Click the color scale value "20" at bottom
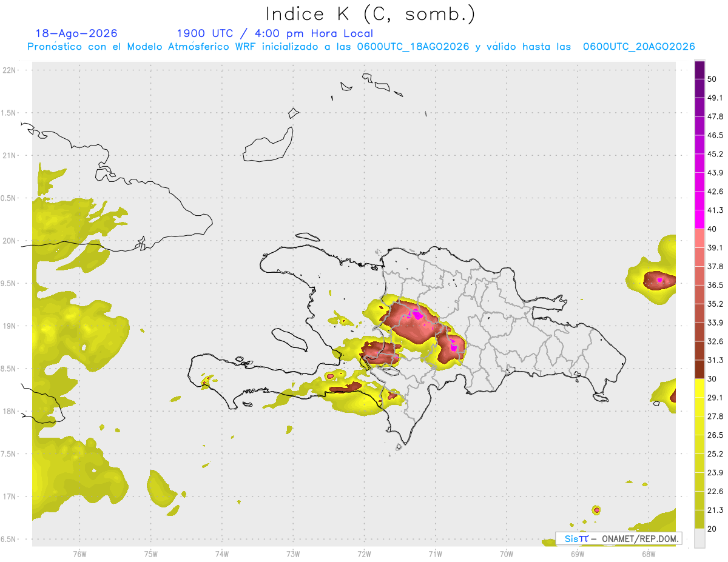Viewport: 728px width, 562px height. coord(712,529)
